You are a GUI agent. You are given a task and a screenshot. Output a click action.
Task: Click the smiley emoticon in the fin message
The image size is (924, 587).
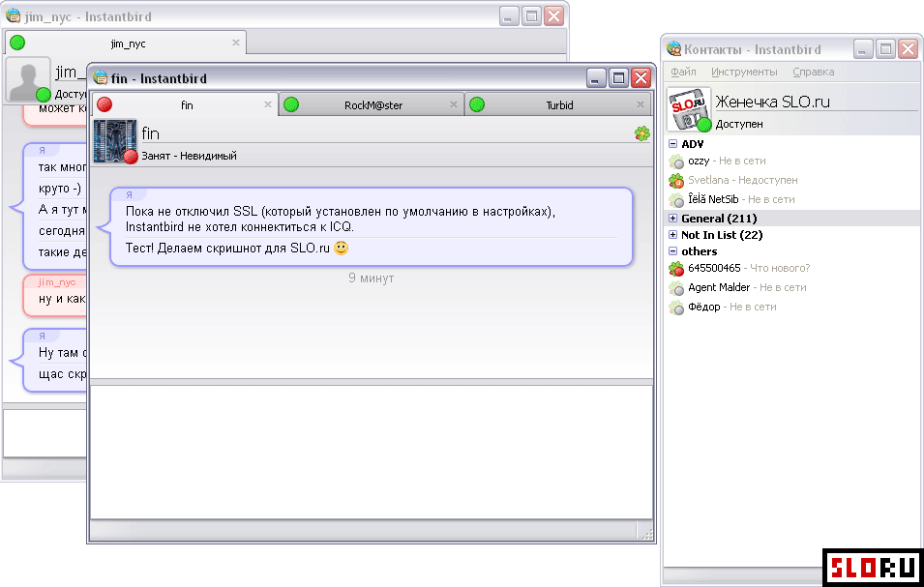(341, 248)
